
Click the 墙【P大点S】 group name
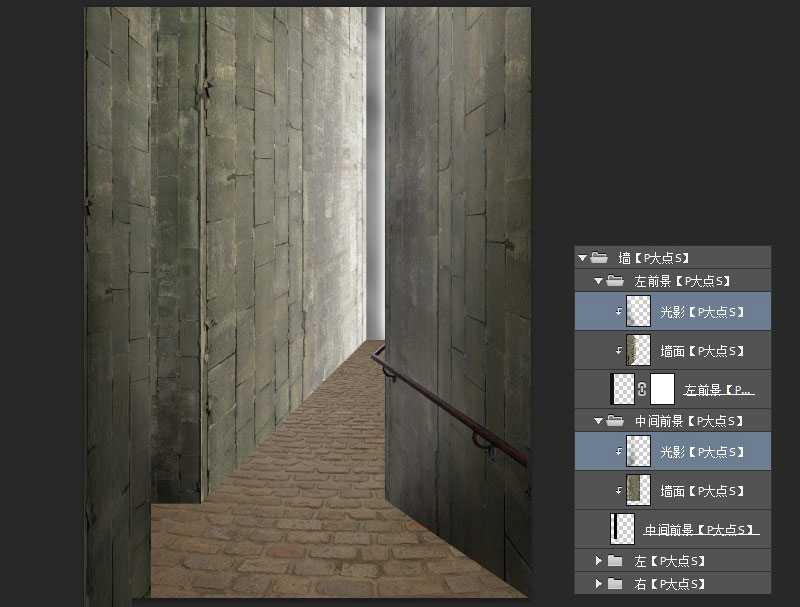click(x=654, y=258)
